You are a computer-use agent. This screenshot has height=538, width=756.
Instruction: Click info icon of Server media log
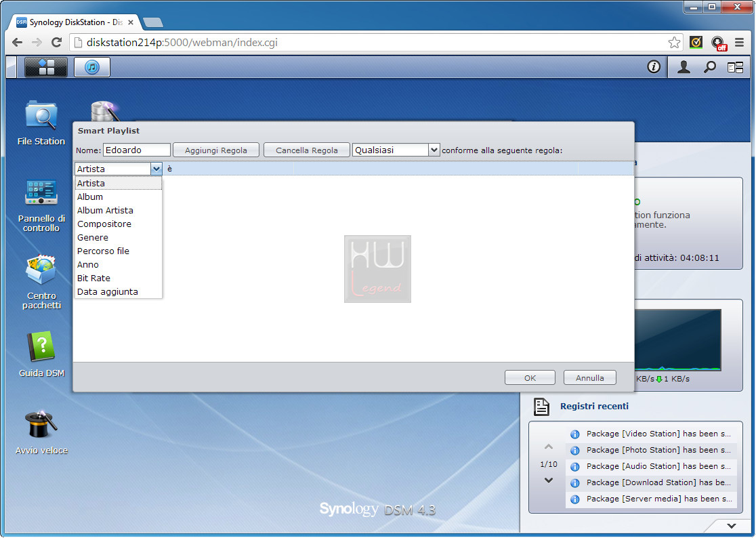[x=574, y=499]
